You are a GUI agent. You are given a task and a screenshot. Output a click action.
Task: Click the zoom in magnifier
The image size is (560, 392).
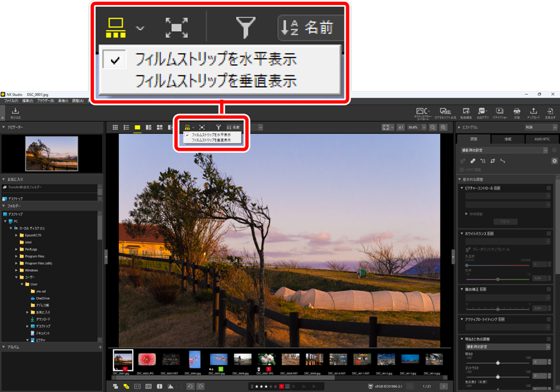pyautogui.click(x=443, y=127)
